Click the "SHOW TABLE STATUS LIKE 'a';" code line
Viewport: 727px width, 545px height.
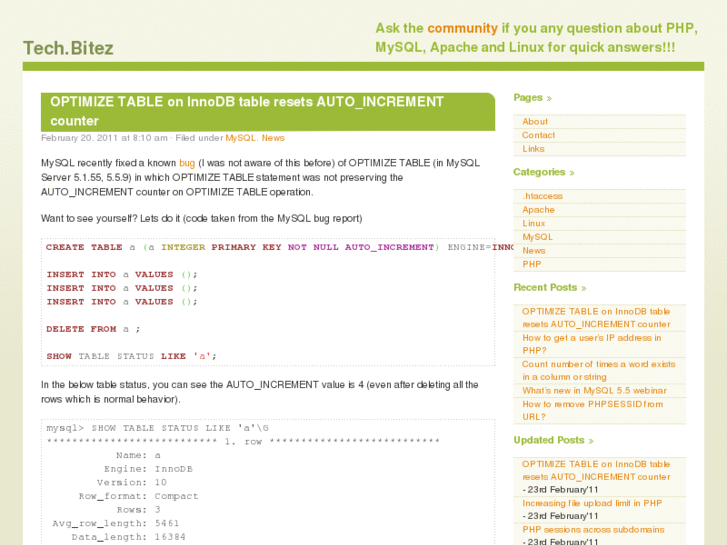pos(131,356)
